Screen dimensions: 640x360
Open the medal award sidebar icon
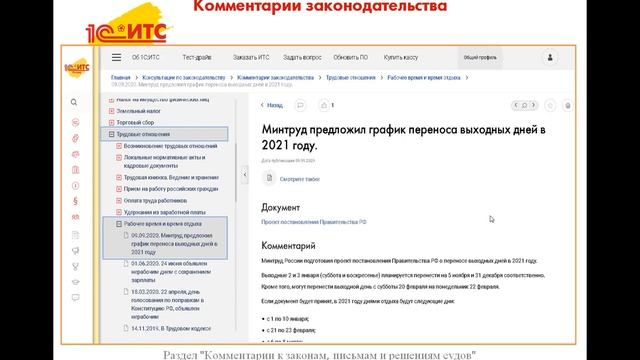[x=76, y=267]
